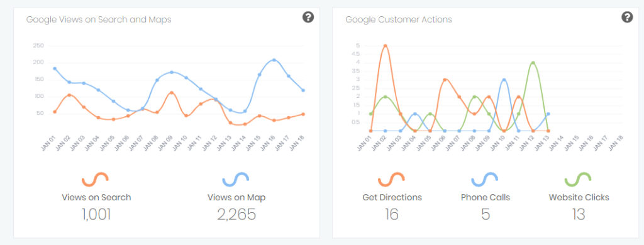Viewport: 644px width, 245px height.
Task: Click the Phone Calls peak point at 3
Action: point(504,80)
